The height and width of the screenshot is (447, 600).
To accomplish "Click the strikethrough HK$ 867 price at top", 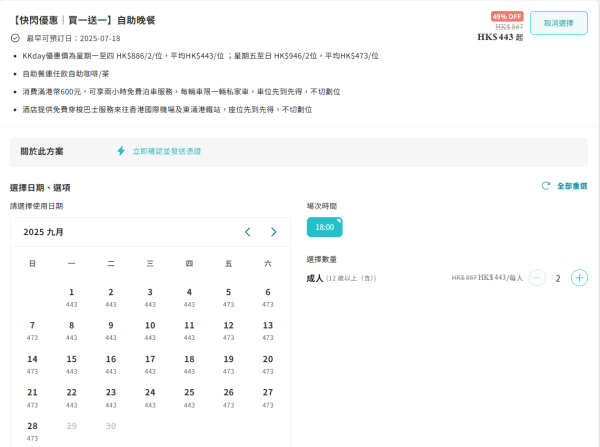I will point(509,27).
